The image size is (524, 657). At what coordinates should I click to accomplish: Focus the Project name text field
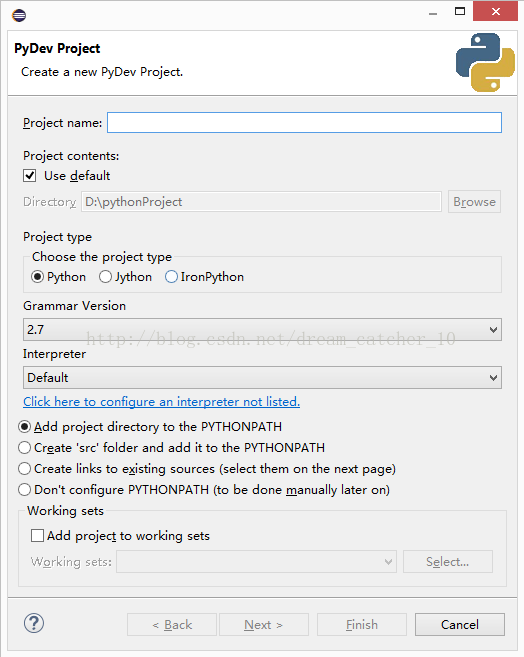click(x=304, y=122)
